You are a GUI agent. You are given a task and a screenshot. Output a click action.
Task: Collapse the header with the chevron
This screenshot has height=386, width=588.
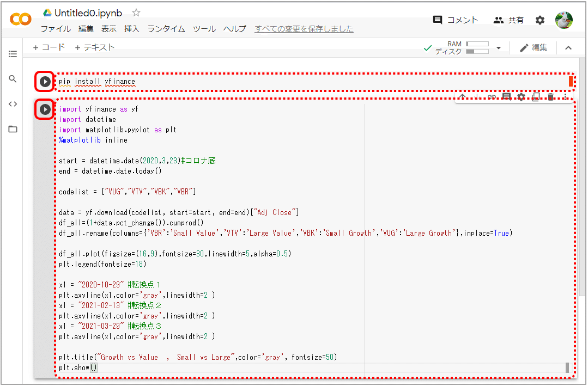[568, 47]
